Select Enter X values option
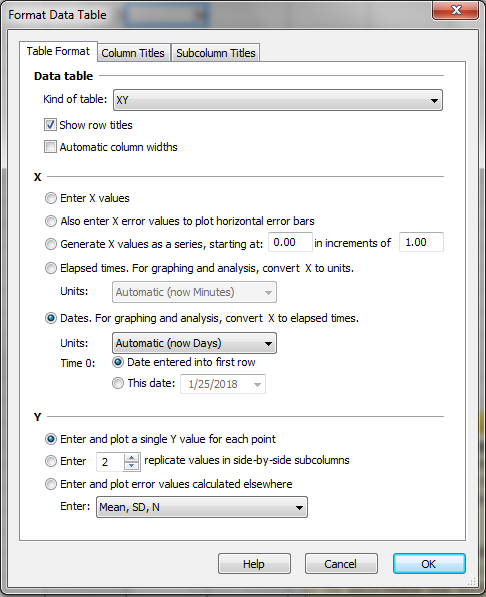486x597 pixels. coord(51,198)
